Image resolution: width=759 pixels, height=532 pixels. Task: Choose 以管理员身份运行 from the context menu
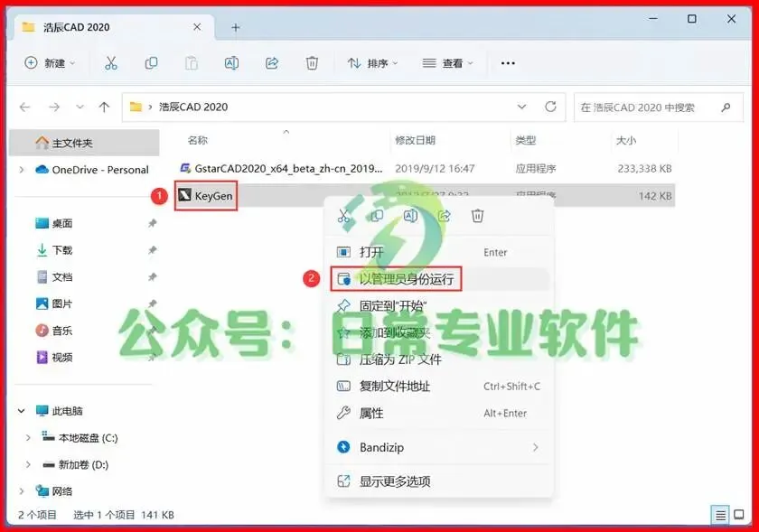click(439, 279)
